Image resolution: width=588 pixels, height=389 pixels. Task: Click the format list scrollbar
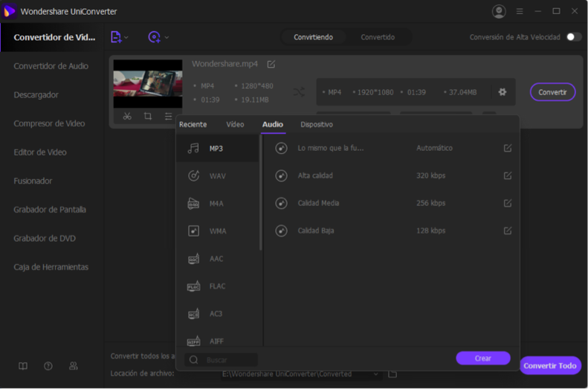[x=261, y=193]
